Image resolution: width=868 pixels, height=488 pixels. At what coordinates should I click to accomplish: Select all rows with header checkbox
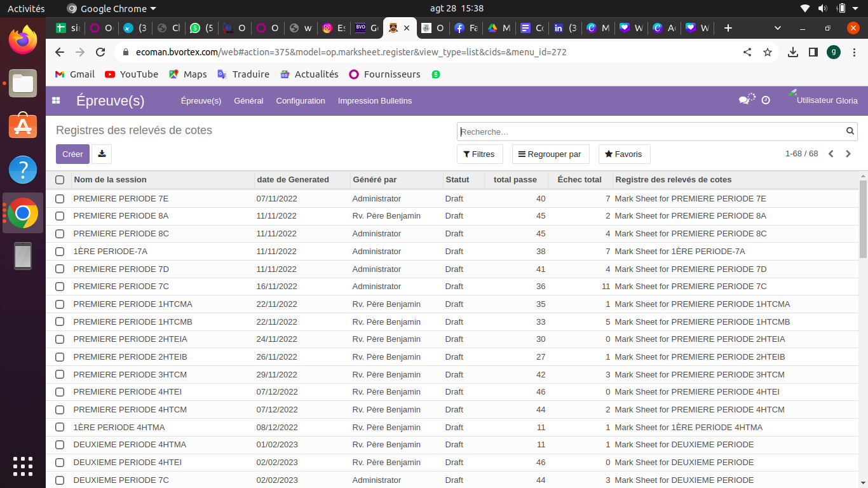click(60, 180)
